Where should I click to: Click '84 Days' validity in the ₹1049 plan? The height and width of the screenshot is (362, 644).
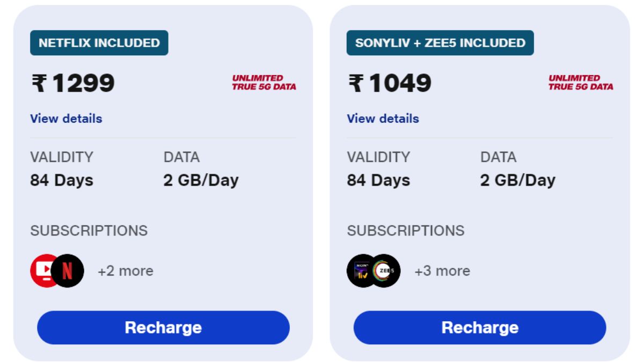coord(378,180)
